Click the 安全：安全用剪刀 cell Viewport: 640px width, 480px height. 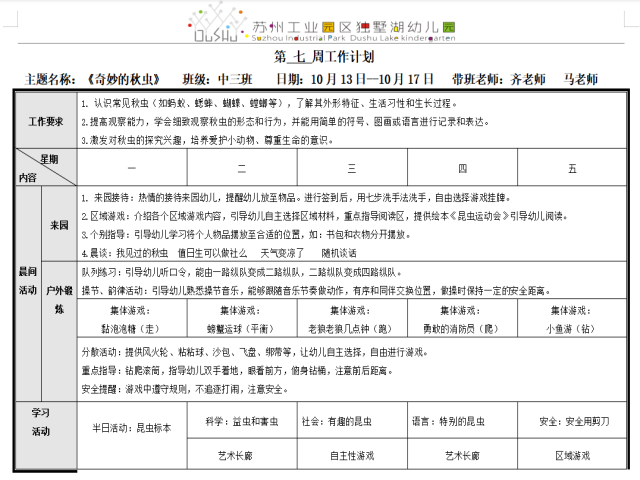coord(572,422)
